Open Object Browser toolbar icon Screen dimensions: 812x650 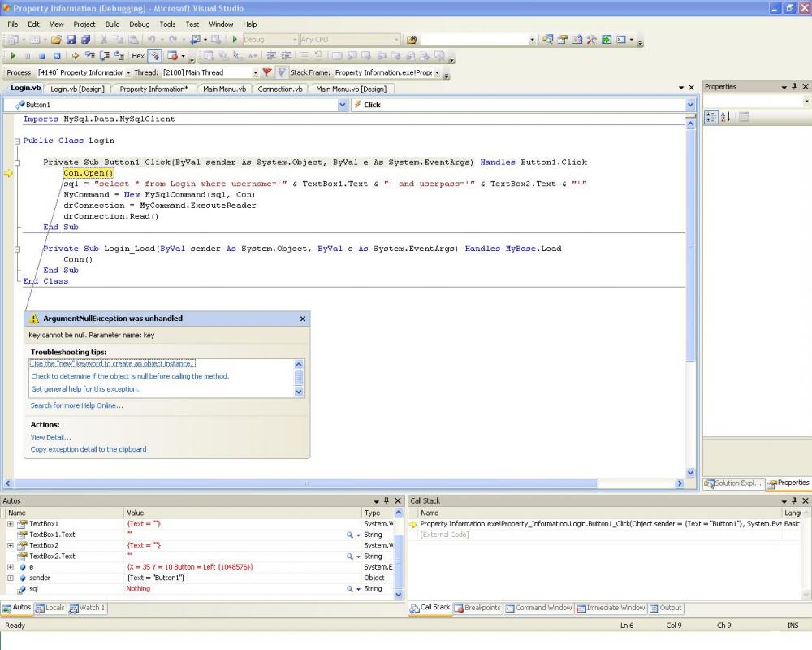[x=577, y=39]
